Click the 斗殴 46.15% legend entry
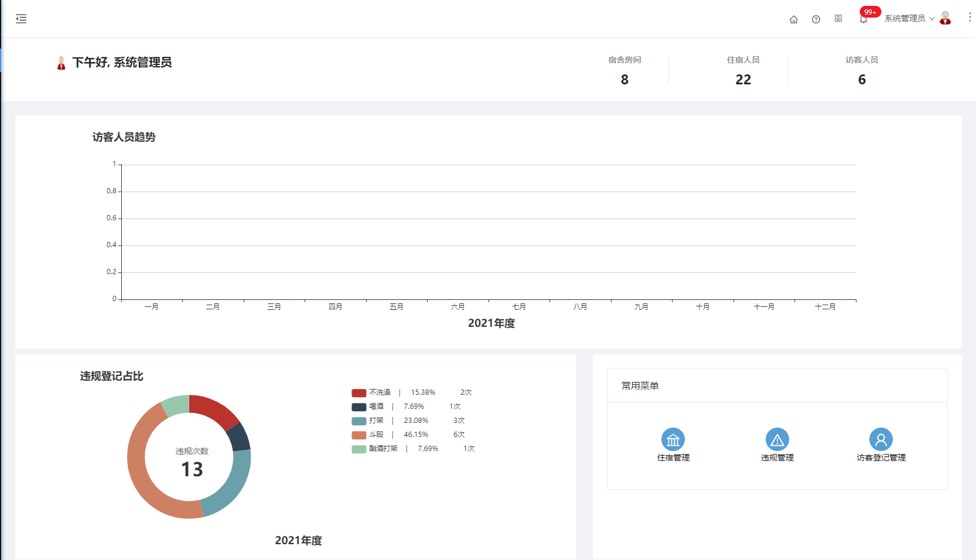Image resolution: width=976 pixels, height=560 pixels. click(x=408, y=435)
